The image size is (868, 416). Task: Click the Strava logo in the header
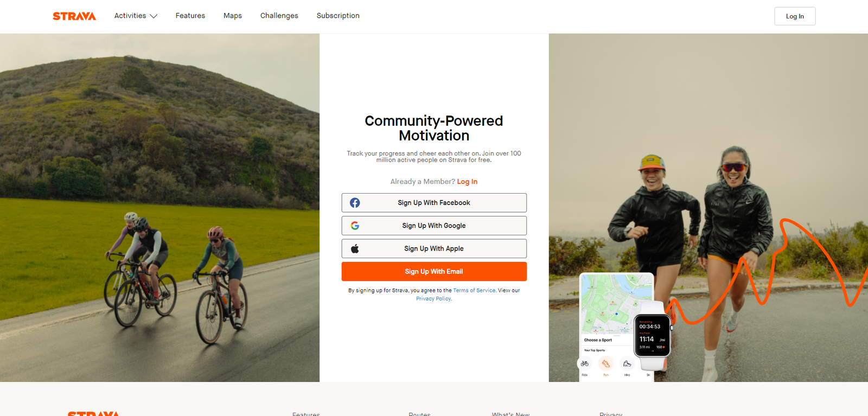(74, 16)
